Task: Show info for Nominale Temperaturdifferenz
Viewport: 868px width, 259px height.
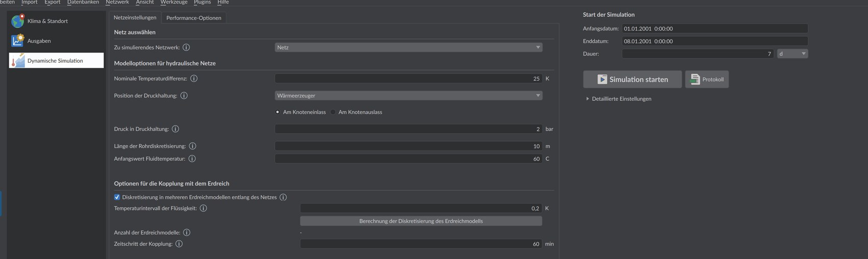Action: point(194,79)
